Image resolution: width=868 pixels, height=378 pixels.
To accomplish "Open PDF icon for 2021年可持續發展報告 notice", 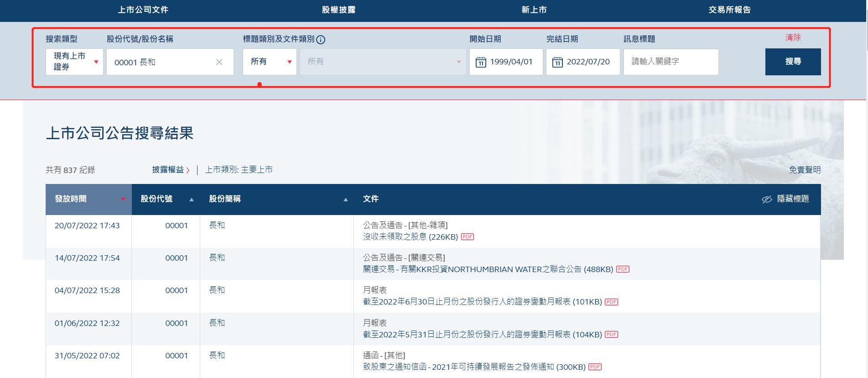I will [x=595, y=367].
